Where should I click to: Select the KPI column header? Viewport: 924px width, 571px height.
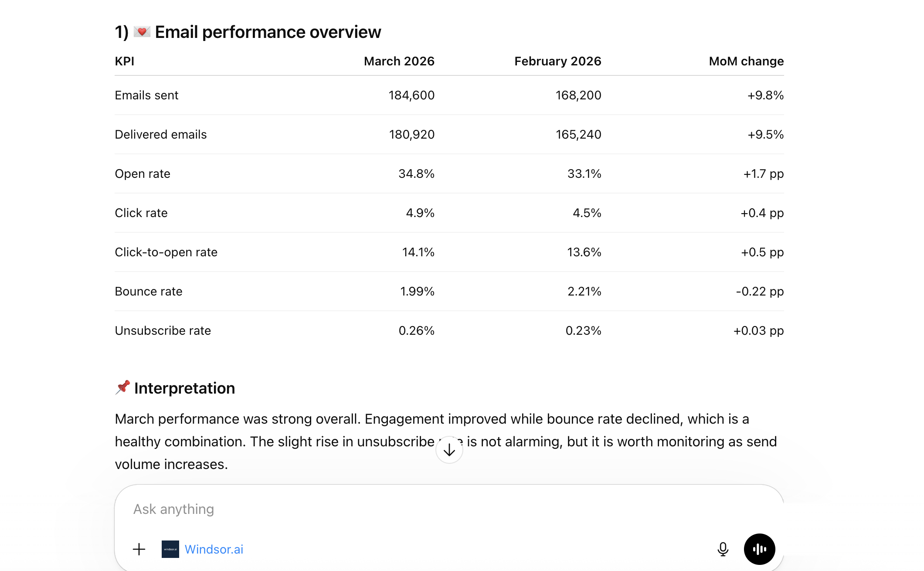pyautogui.click(x=125, y=61)
